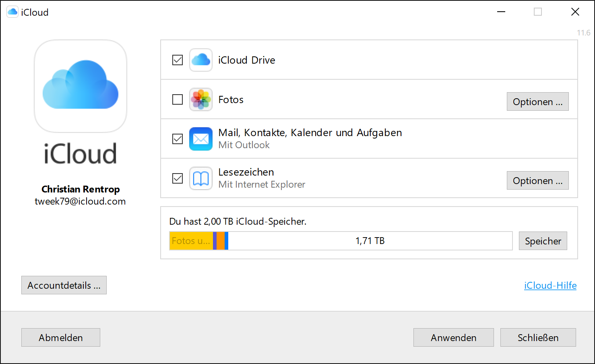The width and height of the screenshot is (595, 364).
Task: Click the small iCloud title bar icon
Action: click(12, 12)
